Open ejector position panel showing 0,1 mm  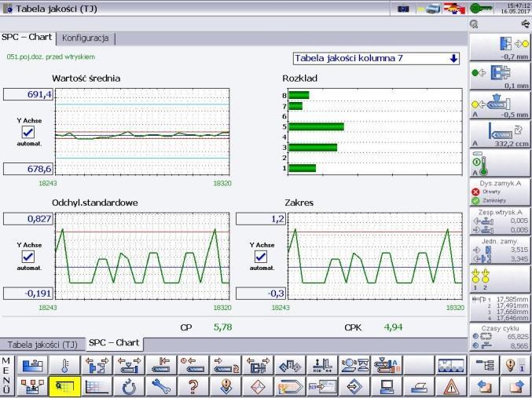click(500, 76)
